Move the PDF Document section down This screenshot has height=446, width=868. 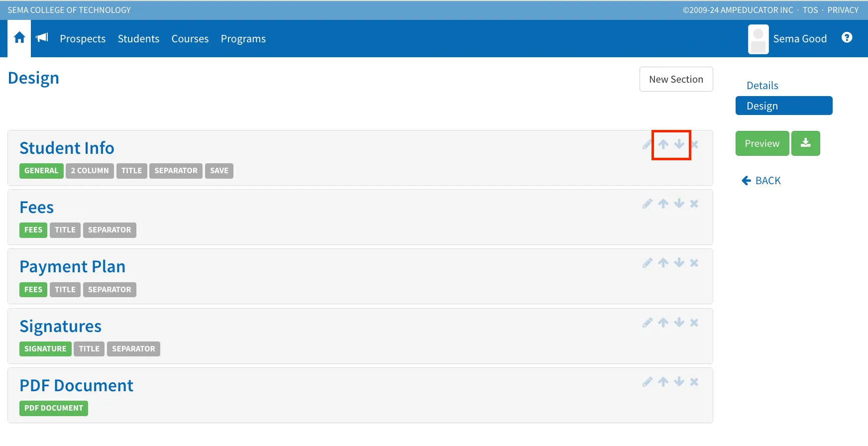tap(679, 382)
